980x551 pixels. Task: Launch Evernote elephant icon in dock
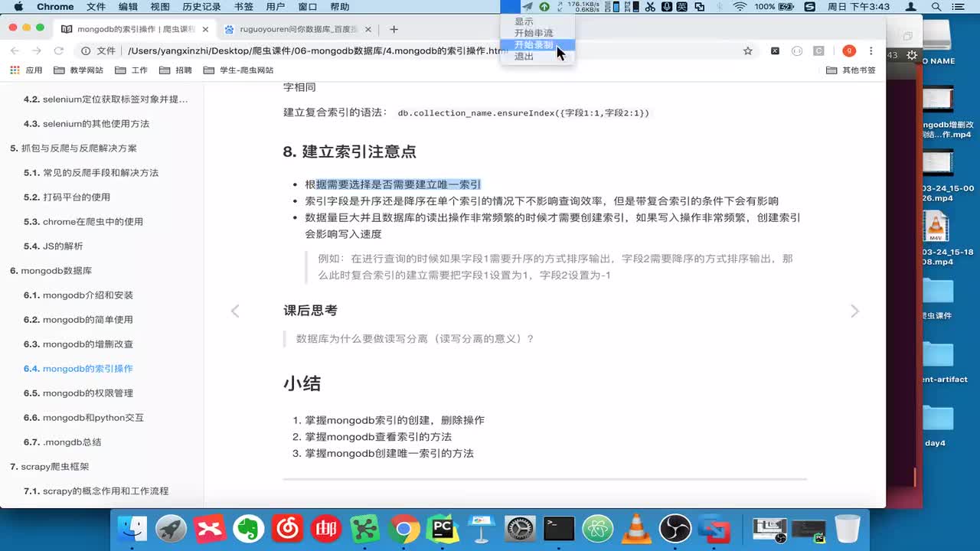pos(248,528)
